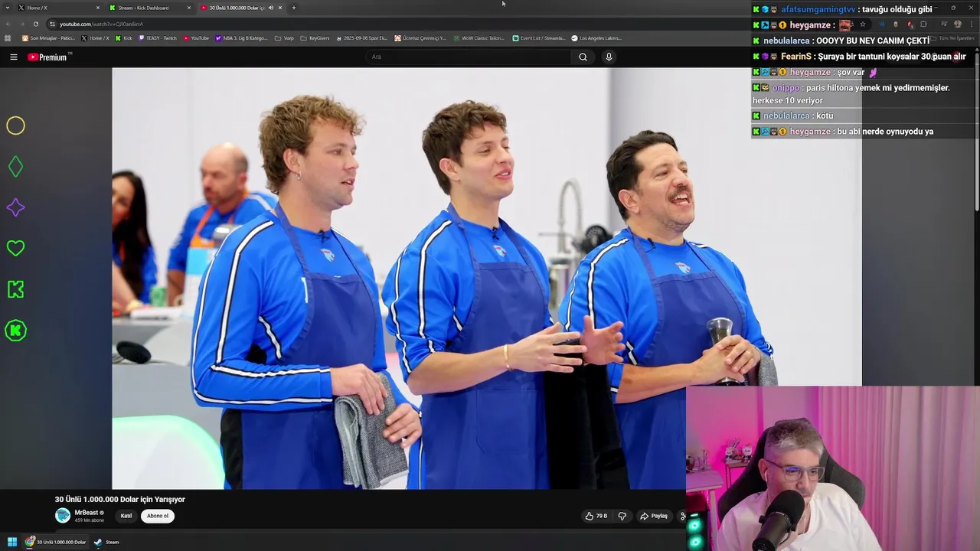Click nebulalarca message reading kötü
Viewport: 980px width, 551px height.
(x=825, y=116)
